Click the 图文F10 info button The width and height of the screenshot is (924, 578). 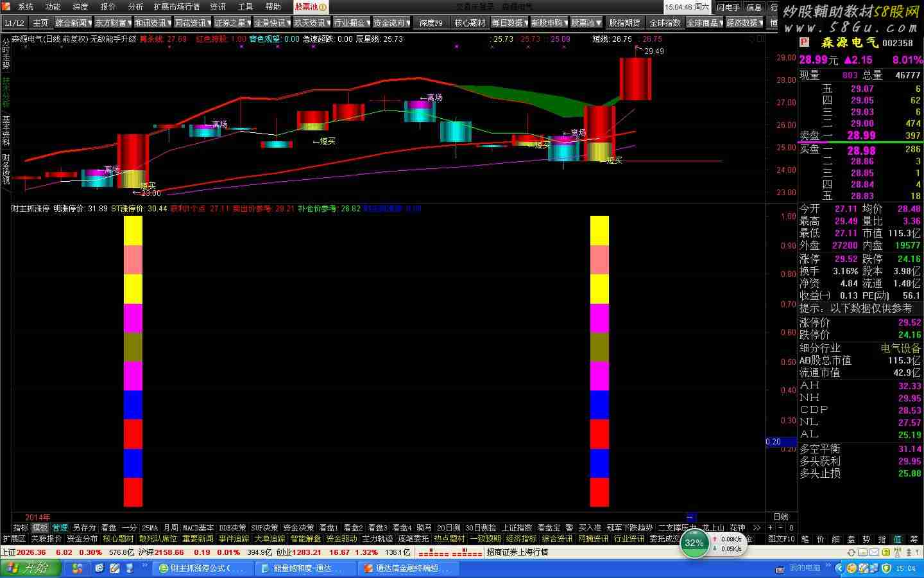pos(781,539)
